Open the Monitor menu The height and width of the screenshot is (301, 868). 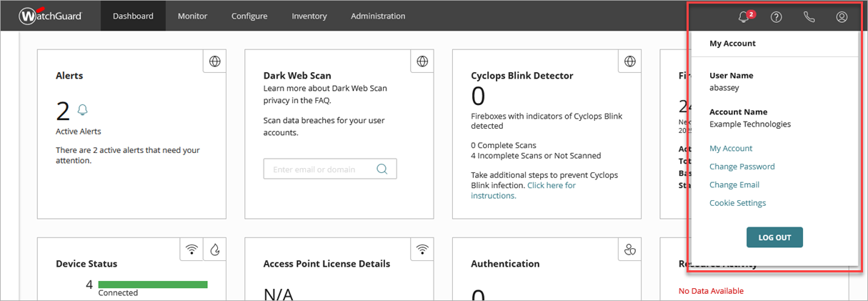pos(192,16)
